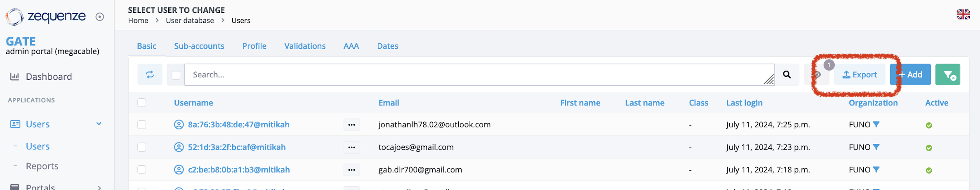Tick the checkbox beside the search field
980x190 pixels.
click(x=176, y=75)
